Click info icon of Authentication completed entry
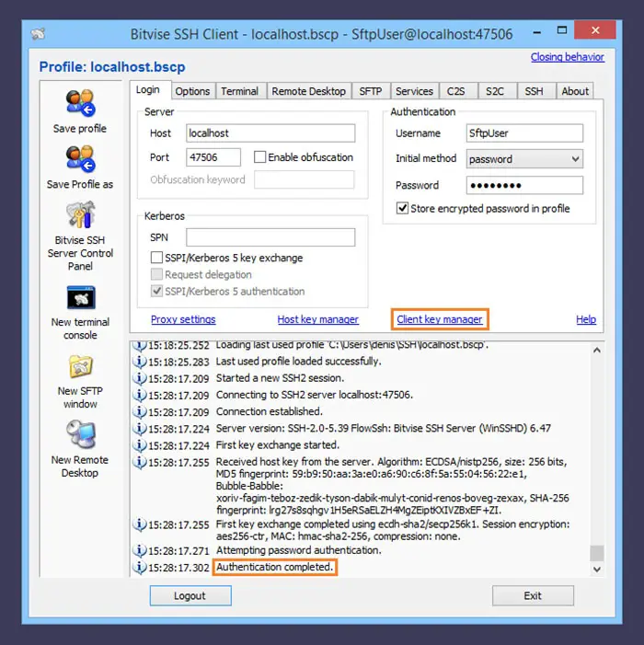Viewport: 644px width, 645px height. pyautogui.click(x=140, y=568)
